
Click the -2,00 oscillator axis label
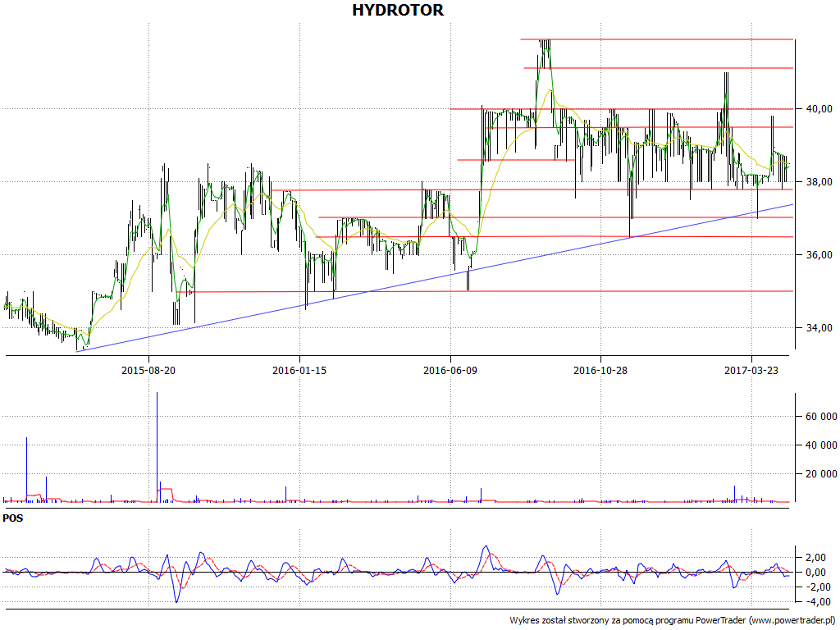818,587
